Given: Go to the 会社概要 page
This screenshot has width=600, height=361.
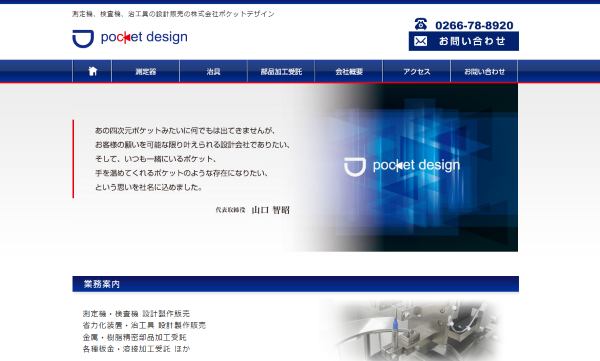Looking at the screenshot, I should pyautogui.click(x=349, y=72).
